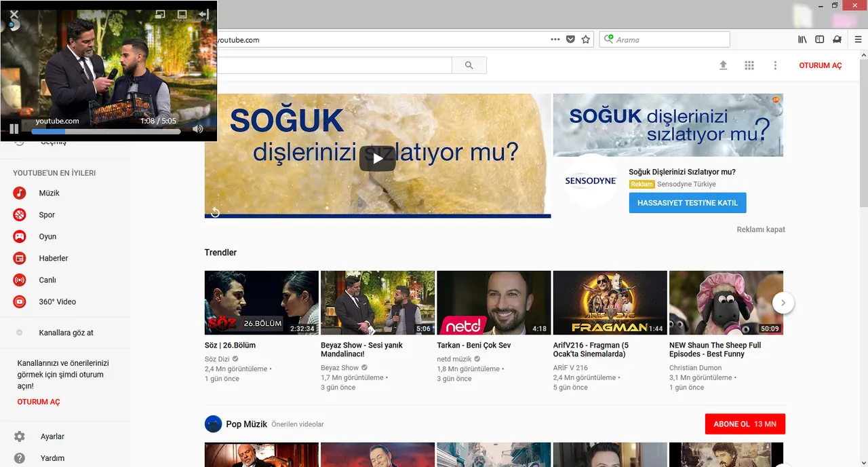Click YouTube magnifier search button

pos(469,65)
